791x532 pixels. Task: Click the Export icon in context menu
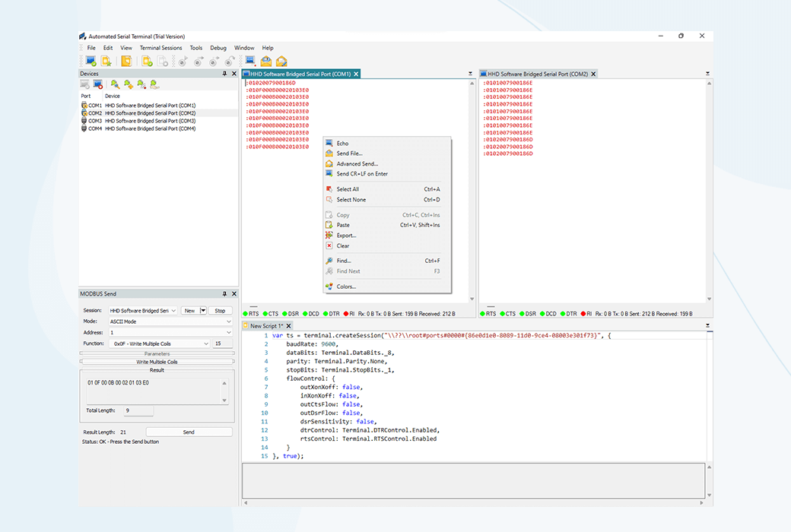tap(329, 236)
